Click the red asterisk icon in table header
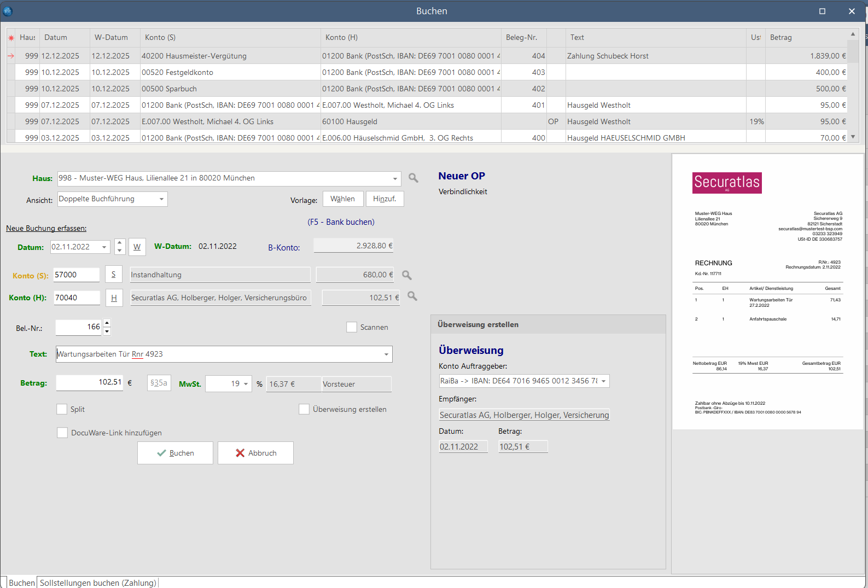 (x=11, y=38)
